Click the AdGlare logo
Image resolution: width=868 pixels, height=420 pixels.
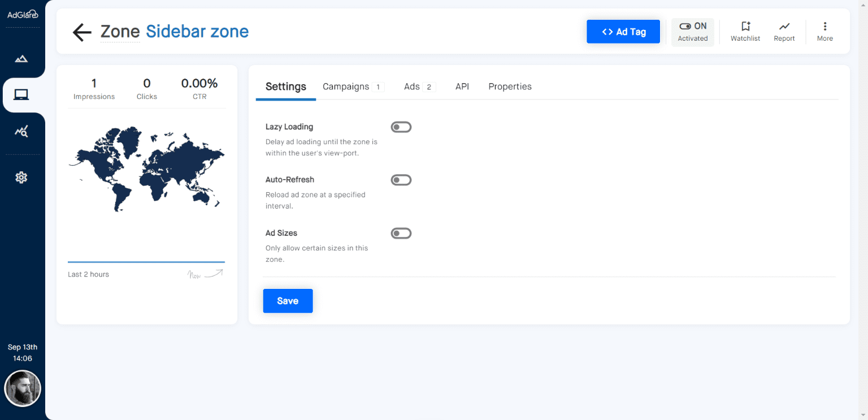coord(23,14)
